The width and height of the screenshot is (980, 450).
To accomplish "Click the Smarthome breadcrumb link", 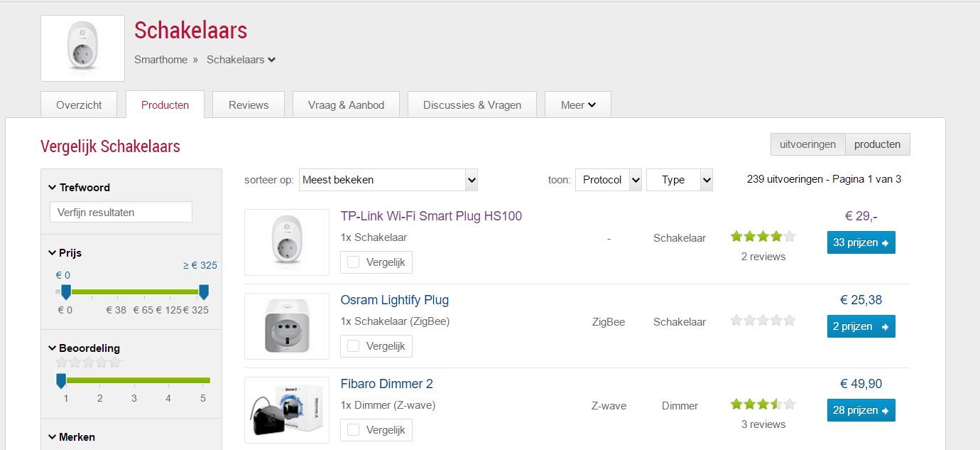I will 161,60.
